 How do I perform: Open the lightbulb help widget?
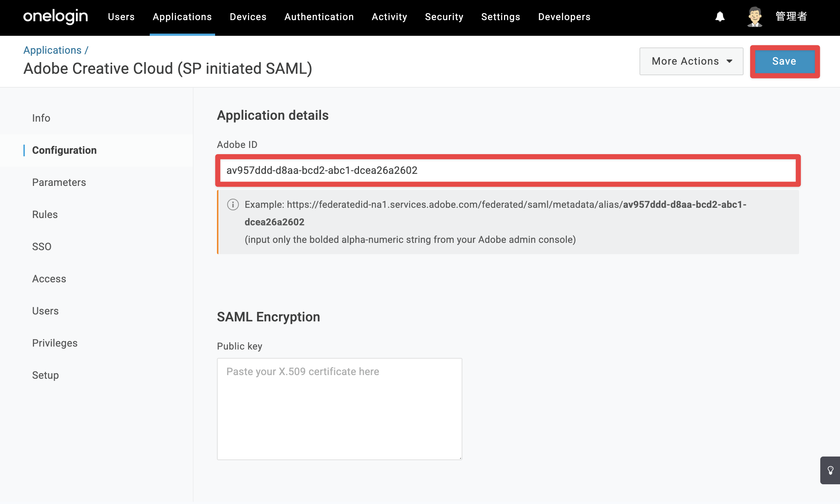coord(830,470)
